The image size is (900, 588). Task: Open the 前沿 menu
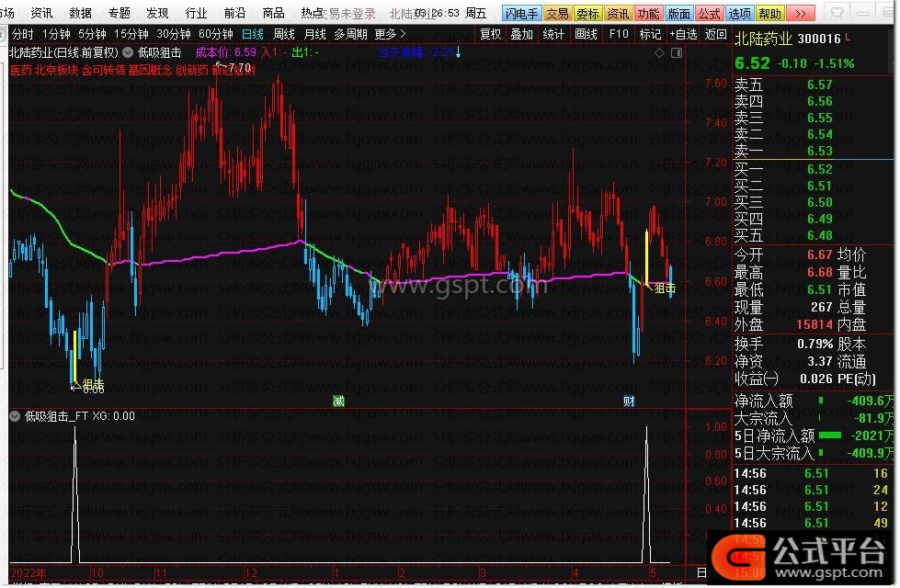point(234,13)
